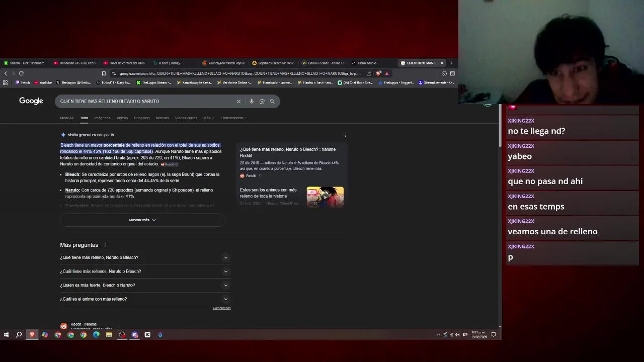
Task: Switch to Capítulos Bleach Sin Relleno tab
Action: click(x=273, y=63)
